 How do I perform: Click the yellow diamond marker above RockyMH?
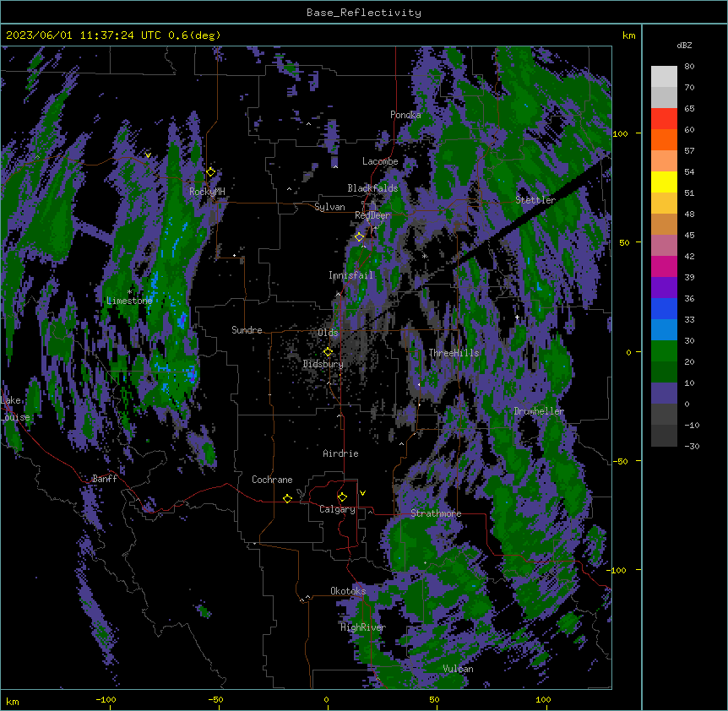pos(211,172)
